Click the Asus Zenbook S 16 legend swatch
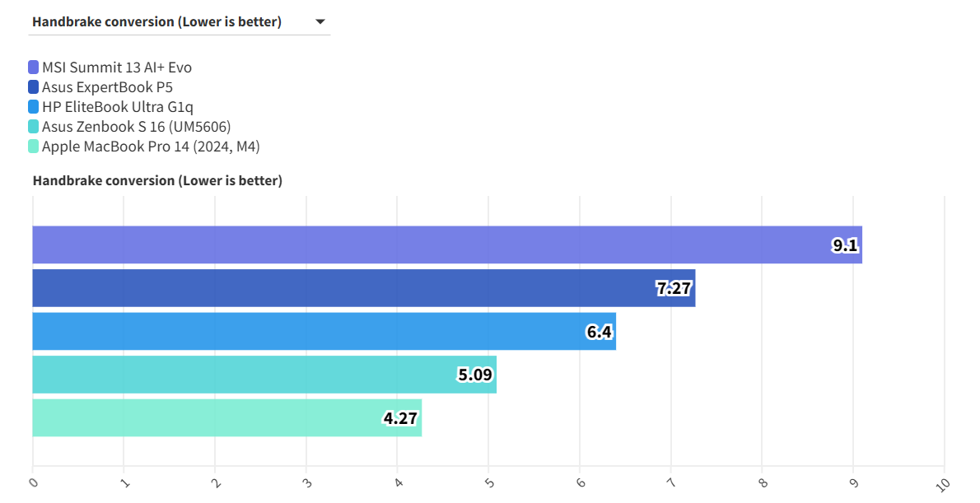 tap(34, 127)
